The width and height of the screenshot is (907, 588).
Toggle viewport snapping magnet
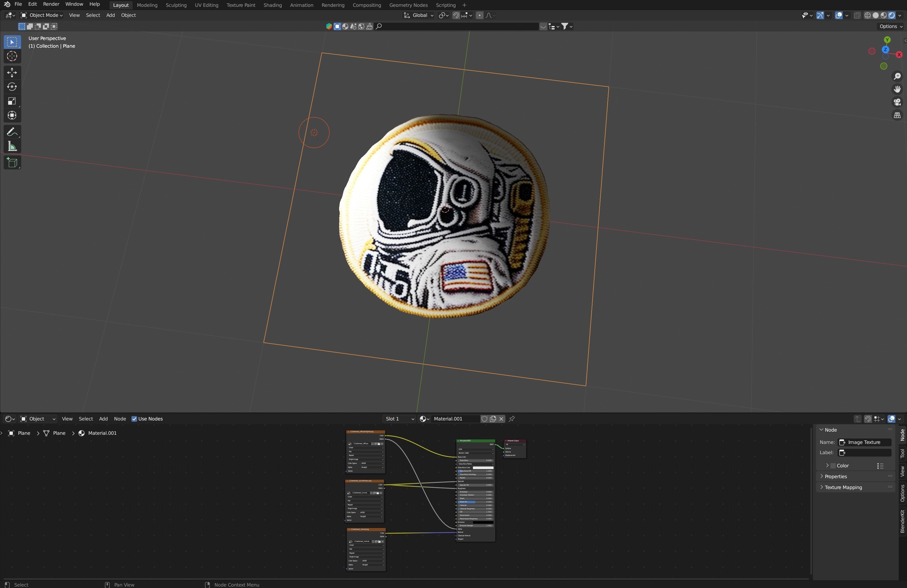pos(456,15)
